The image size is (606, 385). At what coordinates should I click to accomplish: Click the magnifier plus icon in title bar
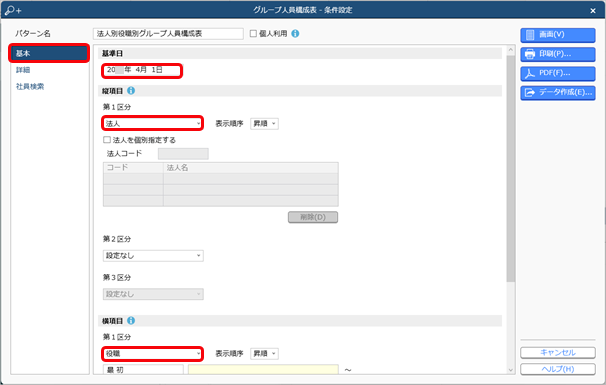tap(13, 10)
